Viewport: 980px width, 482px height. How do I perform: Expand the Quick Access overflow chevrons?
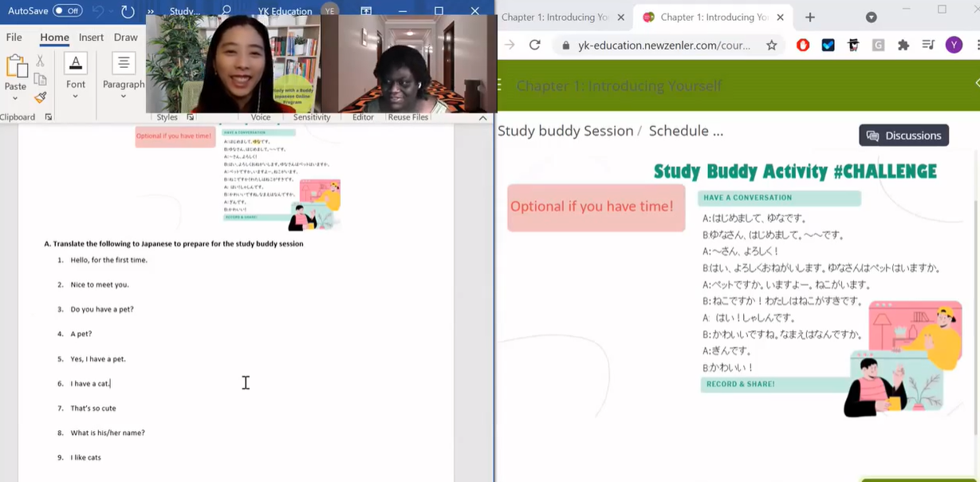pyautogui.click(x=151, y=11)
